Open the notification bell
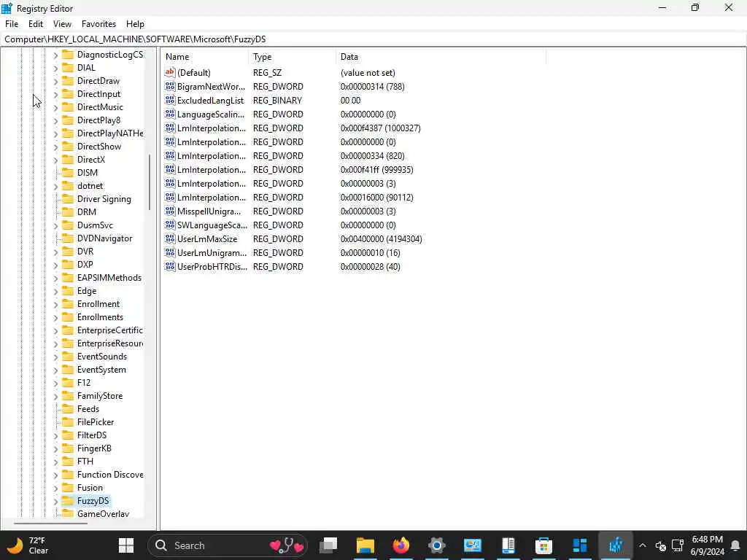Image resolution: width=747 pixels, height=560 pixels. pyautogui.click(x=735, y=545)
